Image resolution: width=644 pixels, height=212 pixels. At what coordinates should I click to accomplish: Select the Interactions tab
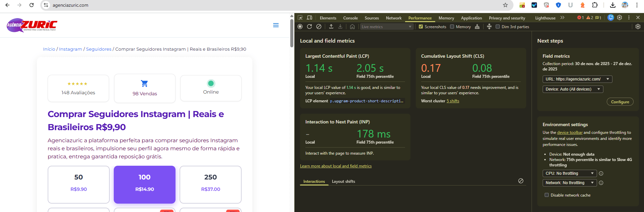[x=314, y=181]
